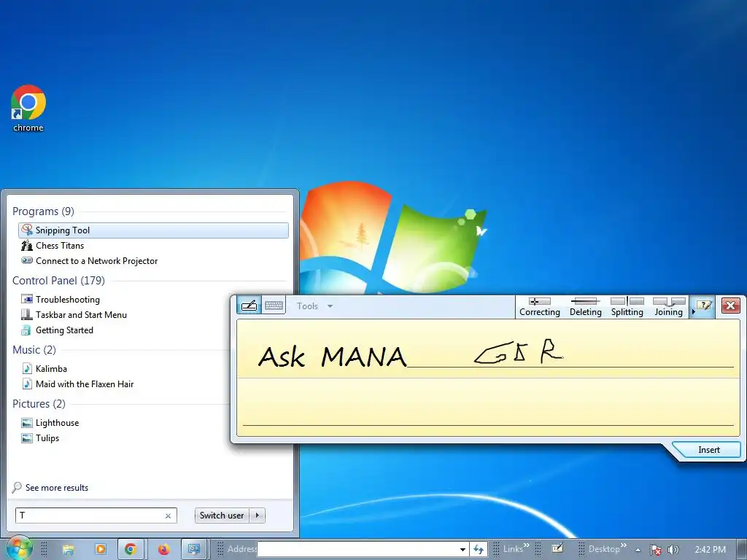Screen dimensions: 747x560
Task: Open Tablet PC Input Panel taskbar icon
Action: [x=557, y=548]
